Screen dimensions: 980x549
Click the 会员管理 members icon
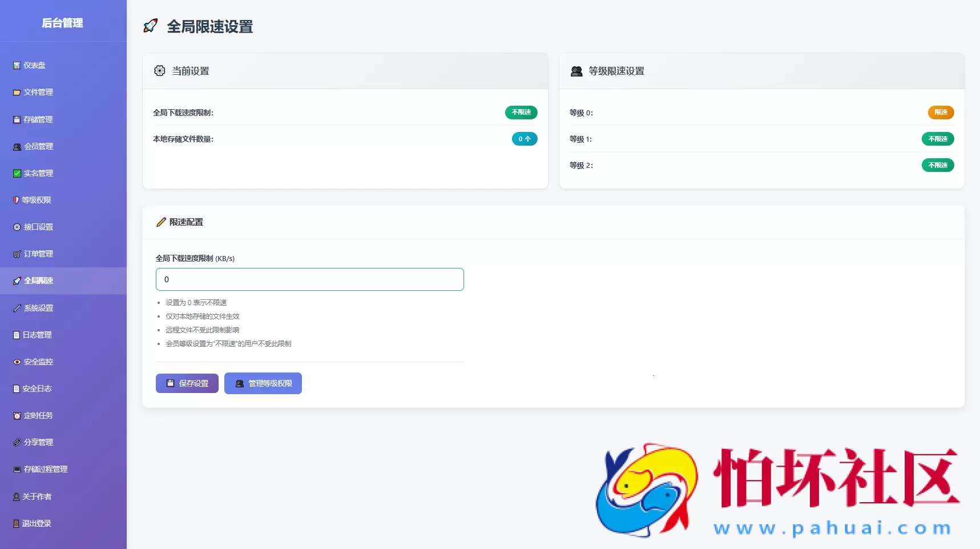(17, 146)
